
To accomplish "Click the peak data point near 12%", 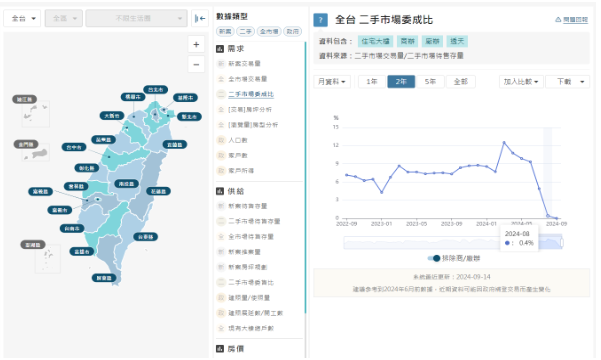I will [x=504, y=142].
